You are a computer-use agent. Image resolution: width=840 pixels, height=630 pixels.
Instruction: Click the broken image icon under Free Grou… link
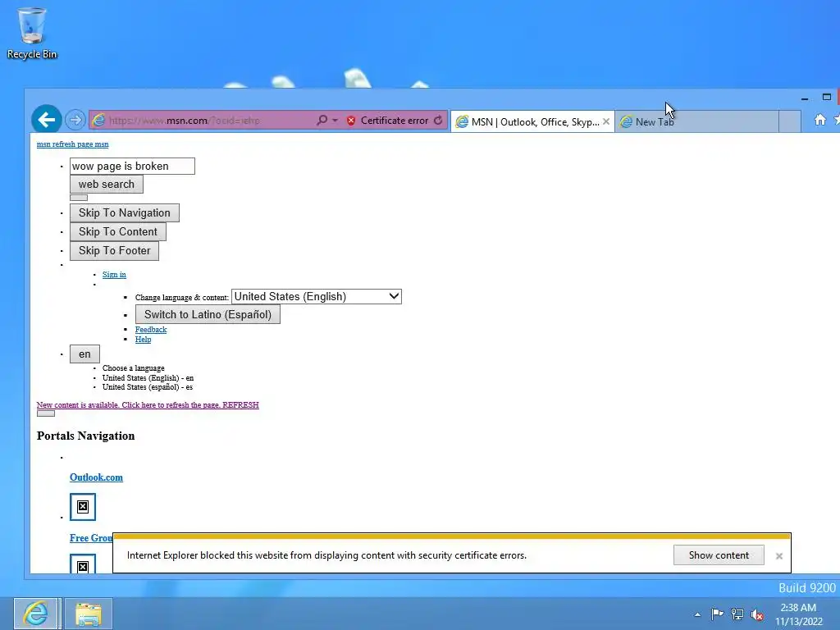(83, 564)
